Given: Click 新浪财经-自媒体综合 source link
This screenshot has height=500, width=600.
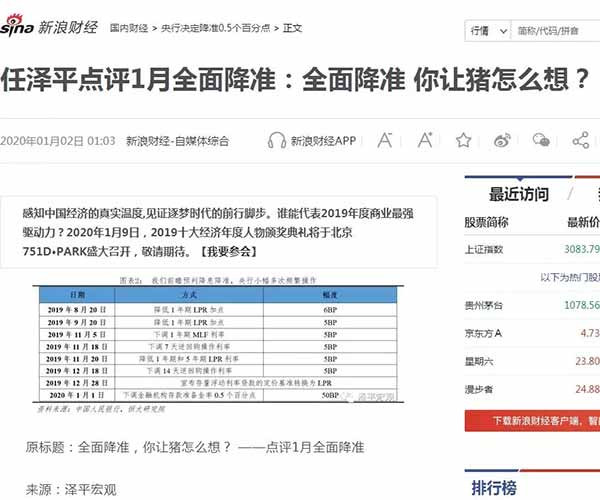Looking at the screenshot, I should (178, 141).
